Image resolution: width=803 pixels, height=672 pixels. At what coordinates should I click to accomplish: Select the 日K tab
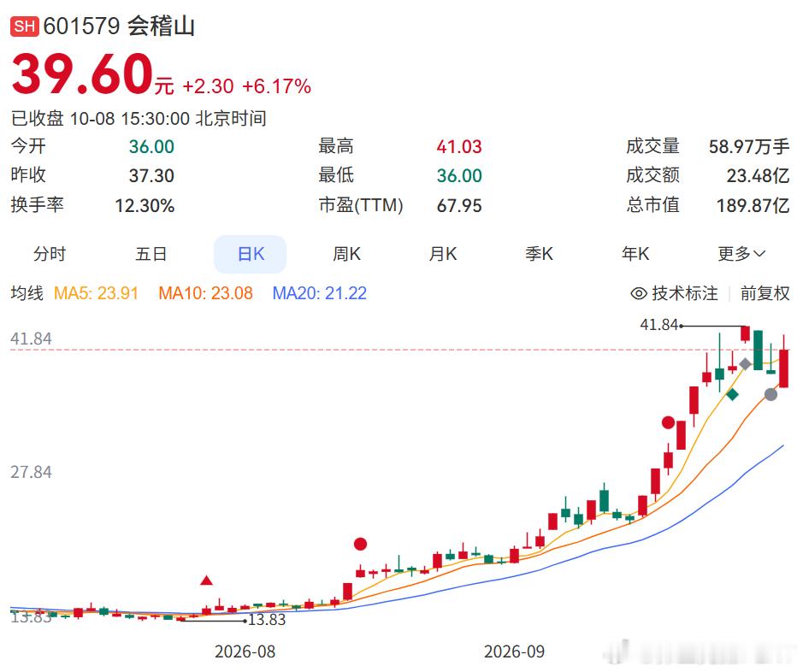pos(251,254)
